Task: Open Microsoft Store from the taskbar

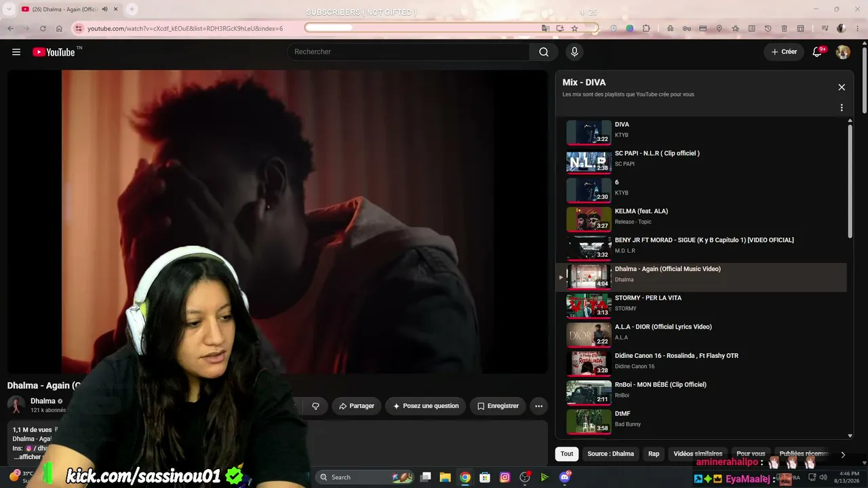Action: [x=485, y=477]
